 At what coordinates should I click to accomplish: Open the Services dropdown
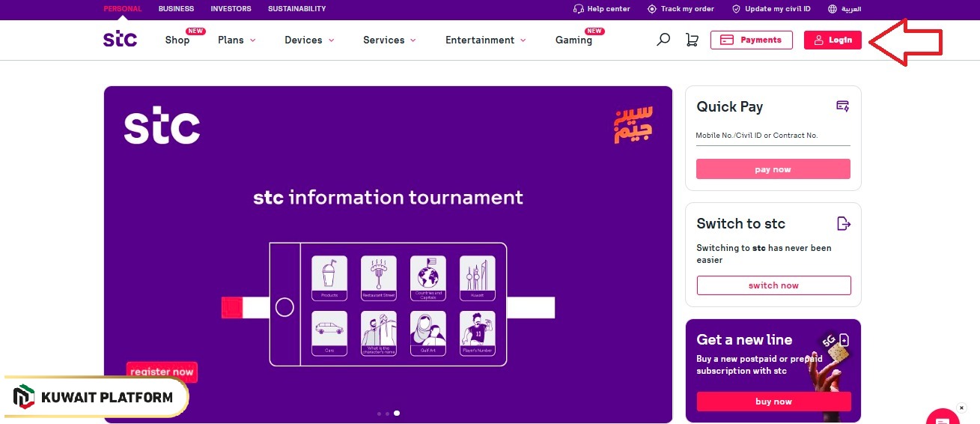(x=389, y=40)
